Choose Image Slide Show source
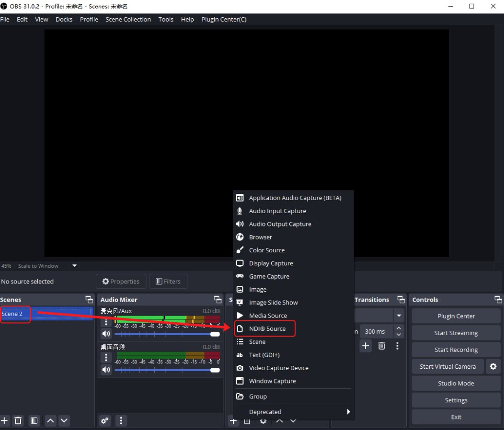The width and height of the screenshot is (504, 430). click(293, 303)
